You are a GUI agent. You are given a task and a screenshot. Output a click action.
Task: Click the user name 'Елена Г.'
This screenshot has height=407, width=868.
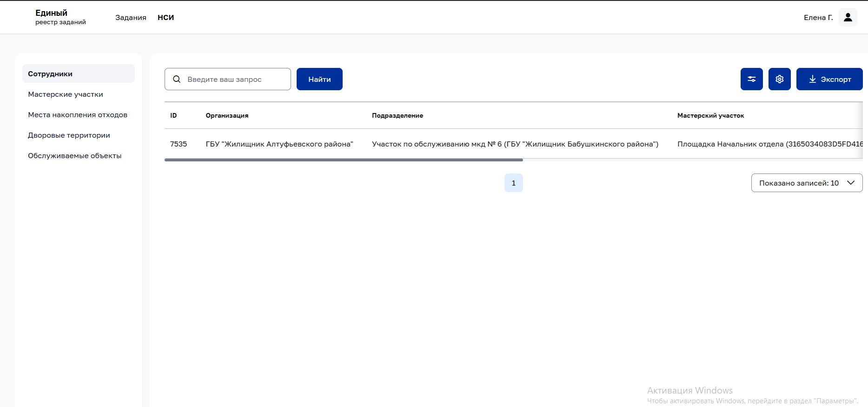[x=818, y=17]
